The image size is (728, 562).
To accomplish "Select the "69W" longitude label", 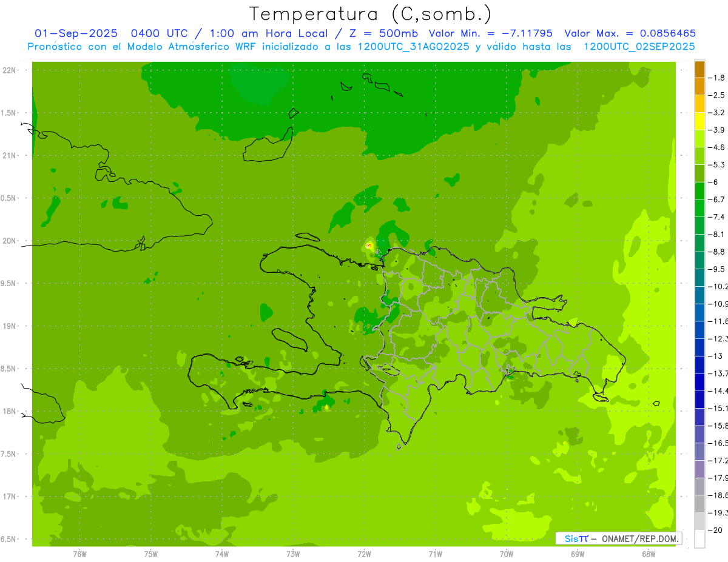I will pyautogui.click(x=578, y=554).
